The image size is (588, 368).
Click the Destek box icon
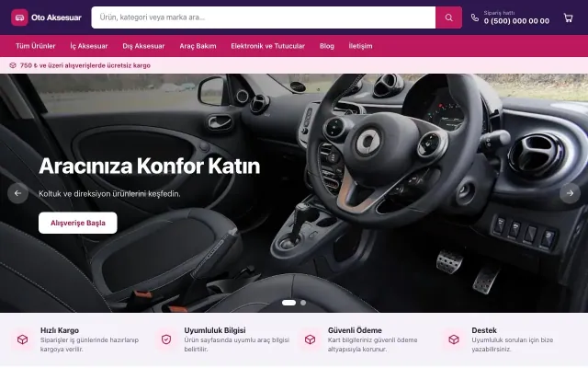(454, 339)
